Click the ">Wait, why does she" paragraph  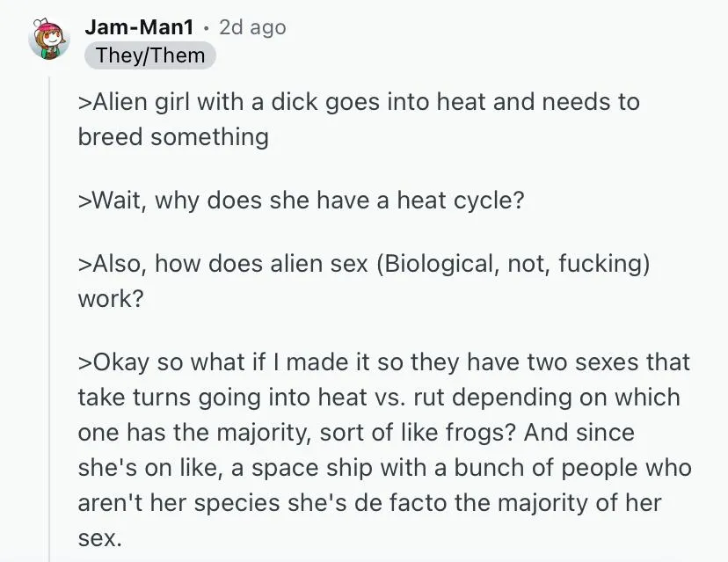[301, 201]
